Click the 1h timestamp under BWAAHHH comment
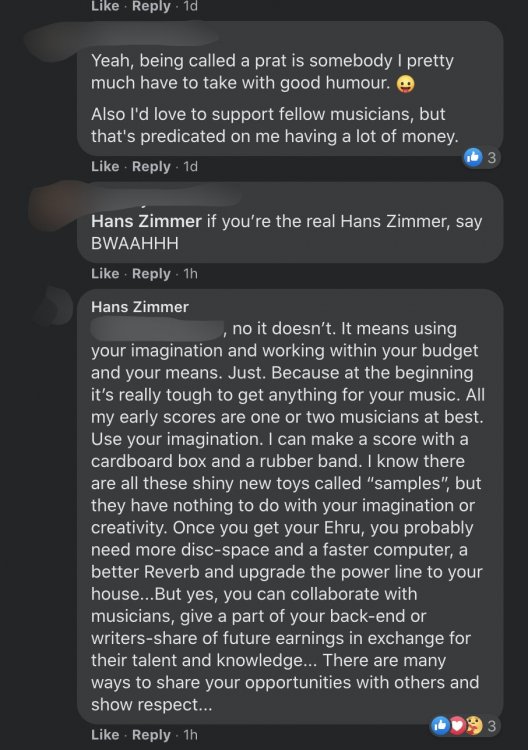 click(x=190, y=274)
